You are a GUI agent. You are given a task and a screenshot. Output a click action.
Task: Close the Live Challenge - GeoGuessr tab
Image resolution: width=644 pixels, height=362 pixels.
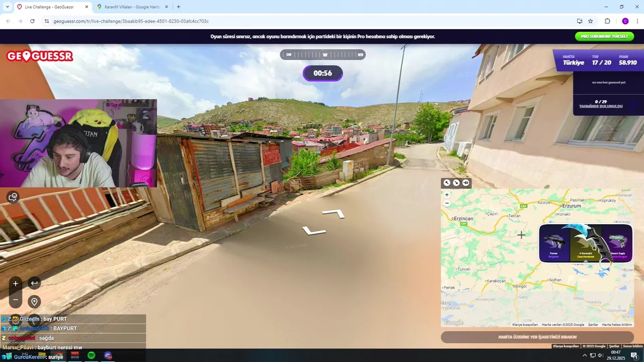(87, 7)
